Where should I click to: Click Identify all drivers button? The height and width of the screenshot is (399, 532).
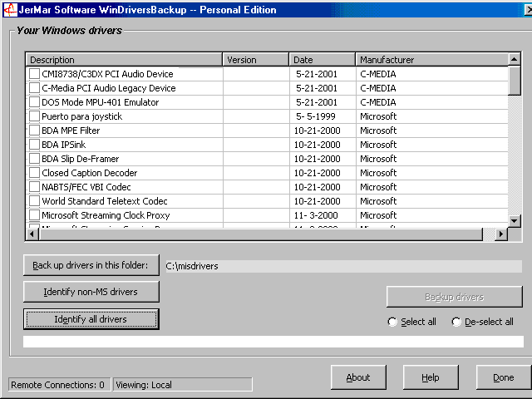pyautogui.click(x=91, y=319)
